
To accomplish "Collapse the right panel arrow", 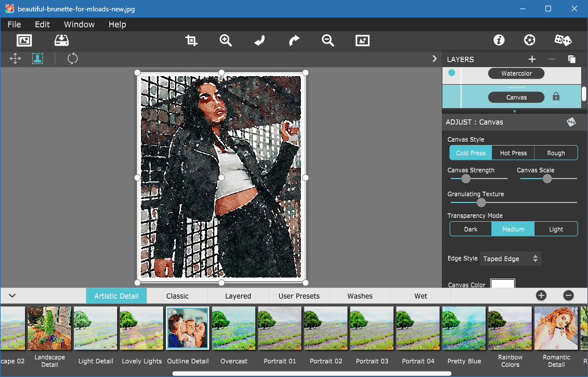I will point(434,59).
